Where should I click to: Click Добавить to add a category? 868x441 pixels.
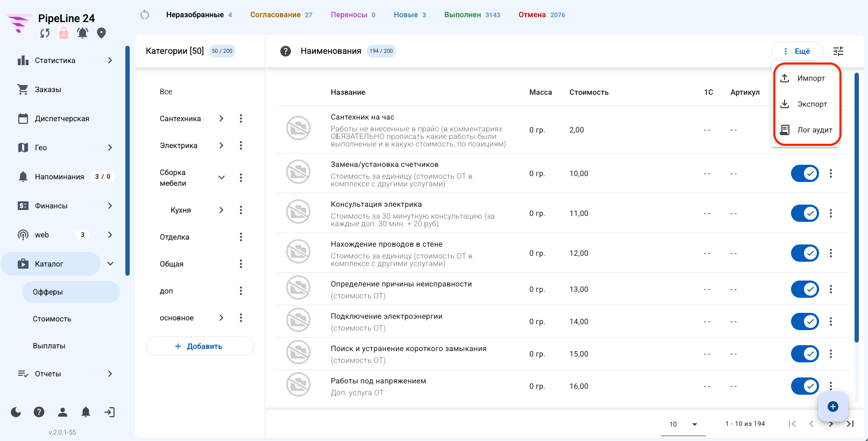(200, 346)
